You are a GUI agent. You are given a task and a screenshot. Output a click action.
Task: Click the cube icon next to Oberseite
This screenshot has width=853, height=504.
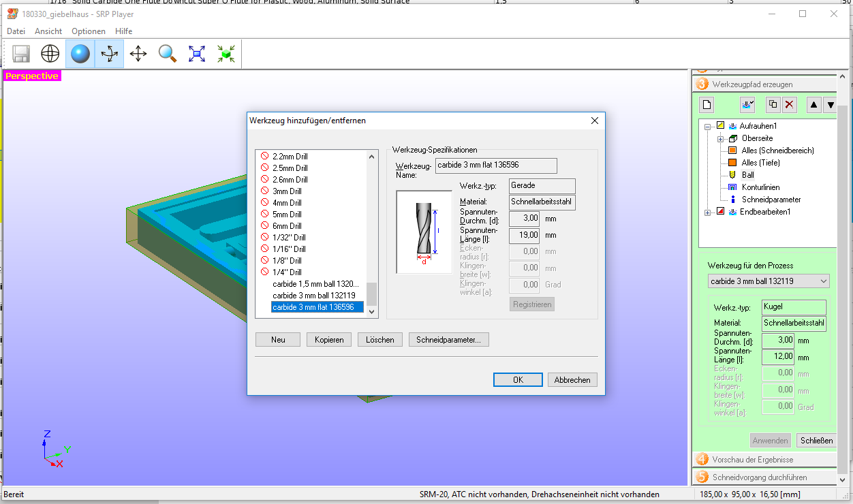tap(733, 138)
